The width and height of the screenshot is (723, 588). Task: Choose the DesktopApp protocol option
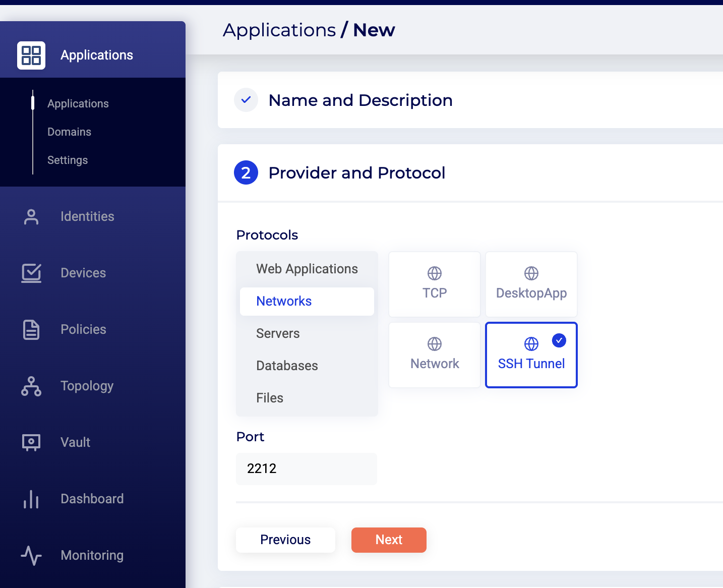pyautogui.click(x=531, y=284)
